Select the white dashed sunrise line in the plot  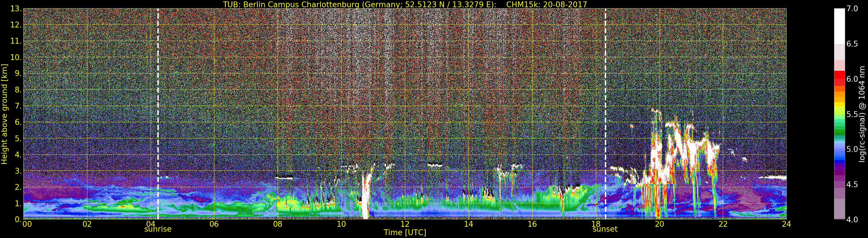click(158, 114)
